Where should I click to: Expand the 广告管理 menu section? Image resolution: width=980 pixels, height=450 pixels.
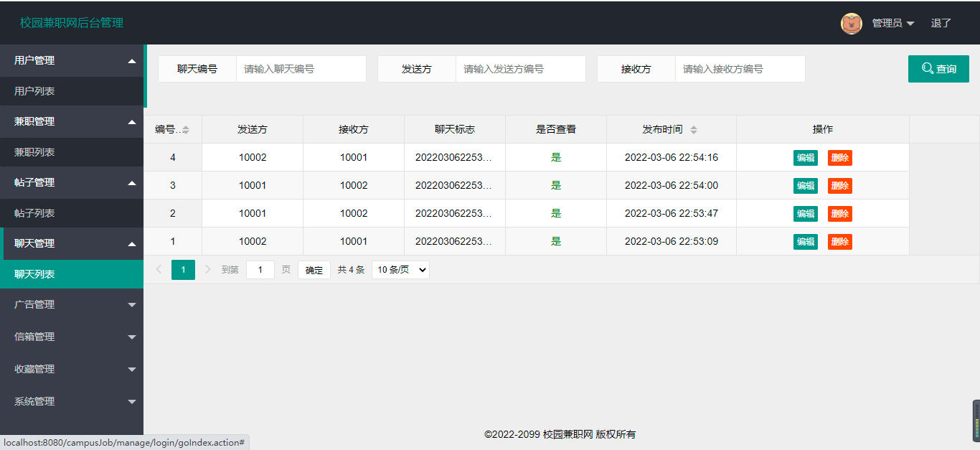click(x=72, y=304)
